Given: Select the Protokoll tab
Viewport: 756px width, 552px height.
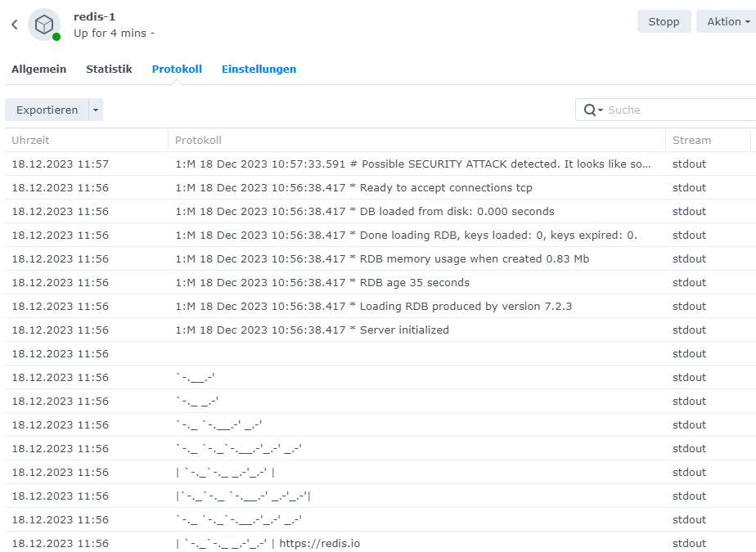Looking at the screenshot, I should coord(177,70).
